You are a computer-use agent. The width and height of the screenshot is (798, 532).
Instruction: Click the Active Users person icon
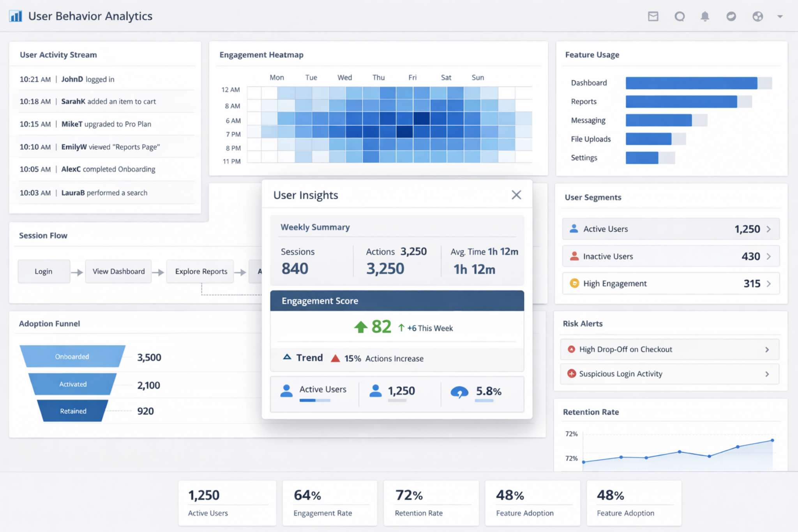(574, 229)
